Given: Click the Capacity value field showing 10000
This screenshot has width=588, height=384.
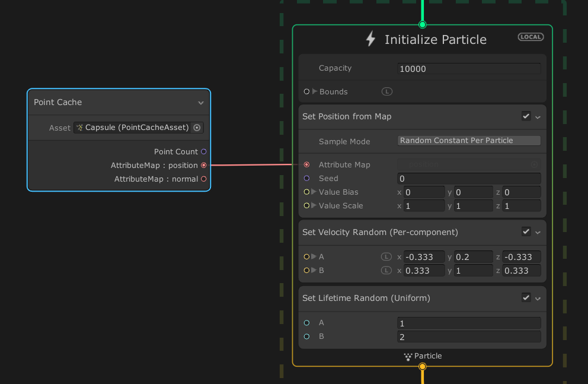Looking at the screenshot, I should tap(469, 69).
